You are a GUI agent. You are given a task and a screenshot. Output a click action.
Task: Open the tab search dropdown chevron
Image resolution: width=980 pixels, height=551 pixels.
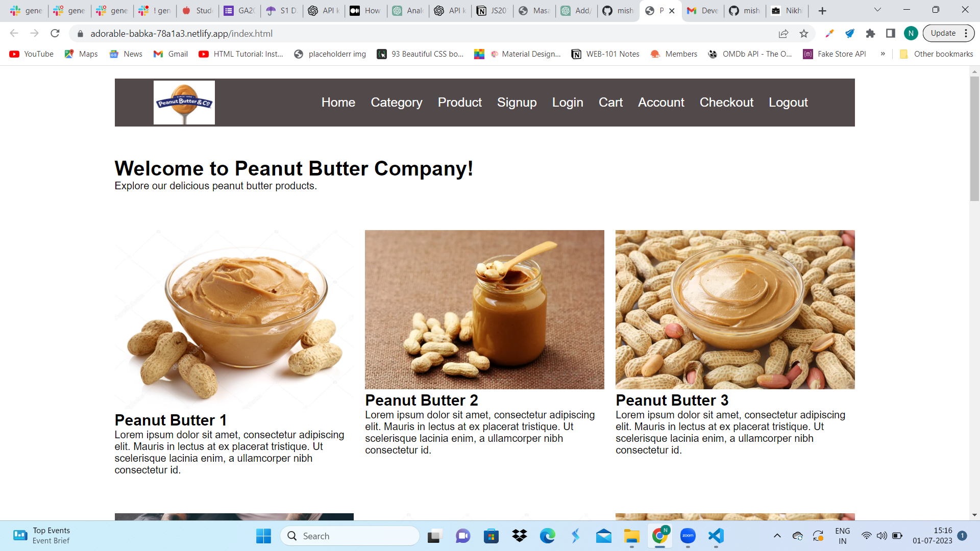pyautogui.click(x=877, y=10)
